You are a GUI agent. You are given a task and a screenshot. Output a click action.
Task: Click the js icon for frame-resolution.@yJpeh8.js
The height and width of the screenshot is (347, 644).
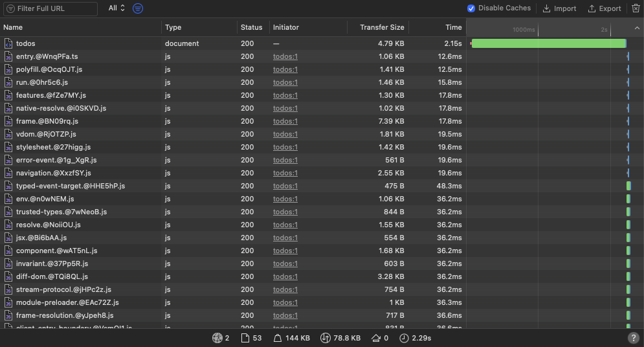pyautogui.click(x=8, y=315)
